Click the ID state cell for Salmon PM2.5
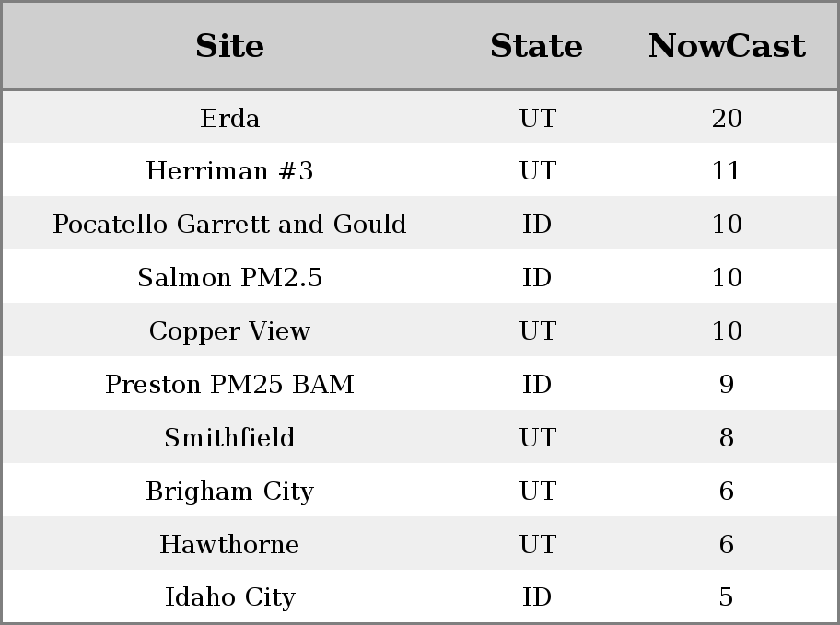 tap(537, 277)
